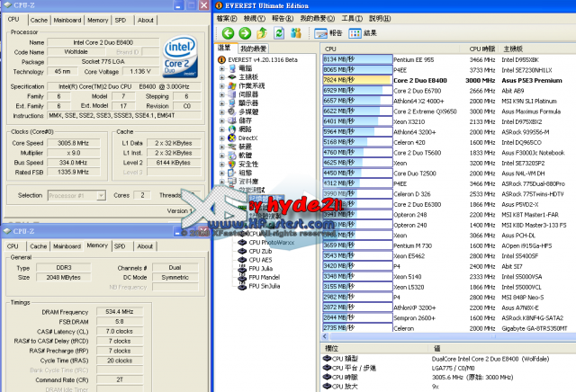The width and height of the screenshot is (576, 392).
Task: Open the 工具(T) Tools menu
Action: 352,18
